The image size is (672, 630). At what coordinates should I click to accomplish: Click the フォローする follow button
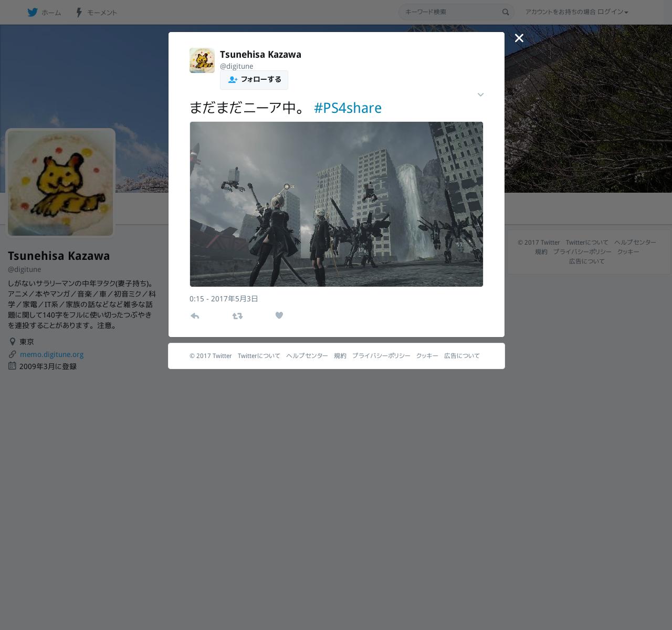tap(254, 80)
